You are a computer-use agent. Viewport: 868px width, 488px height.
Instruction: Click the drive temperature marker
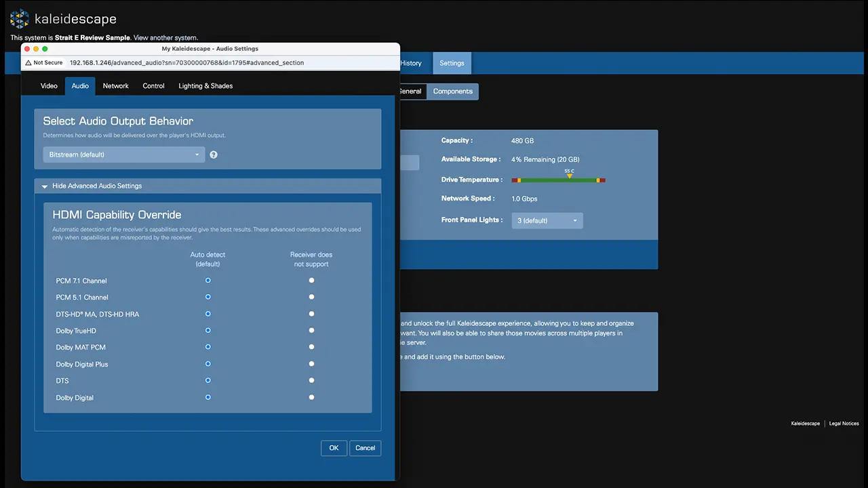click(570, 176)
